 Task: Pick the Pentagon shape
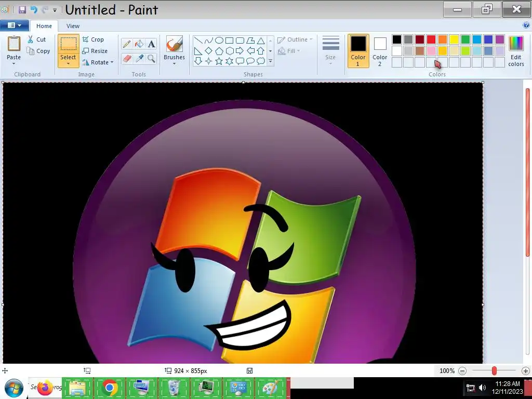pos(219,51)
